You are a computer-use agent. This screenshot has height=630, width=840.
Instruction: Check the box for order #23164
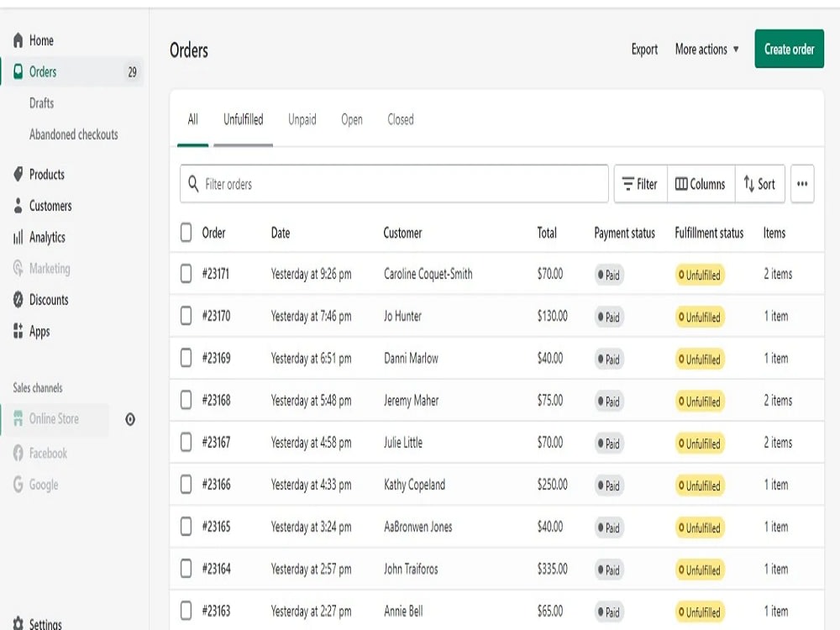[186, 569]
